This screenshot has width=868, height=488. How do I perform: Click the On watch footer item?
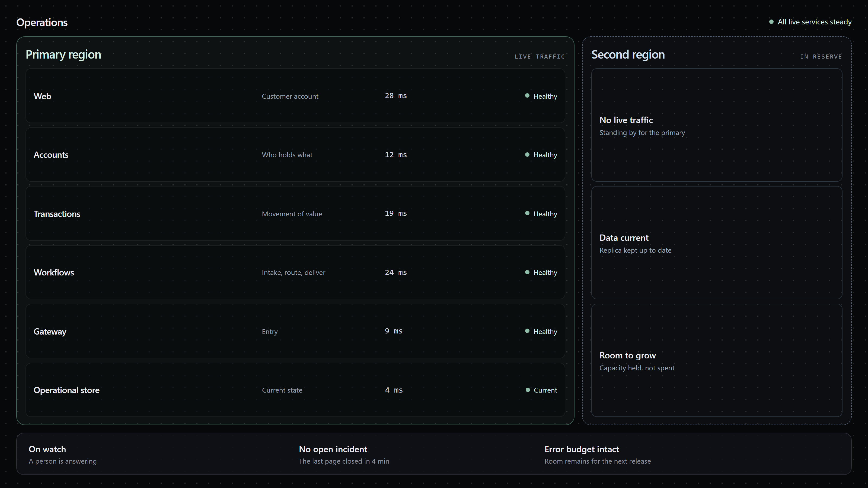63,455
